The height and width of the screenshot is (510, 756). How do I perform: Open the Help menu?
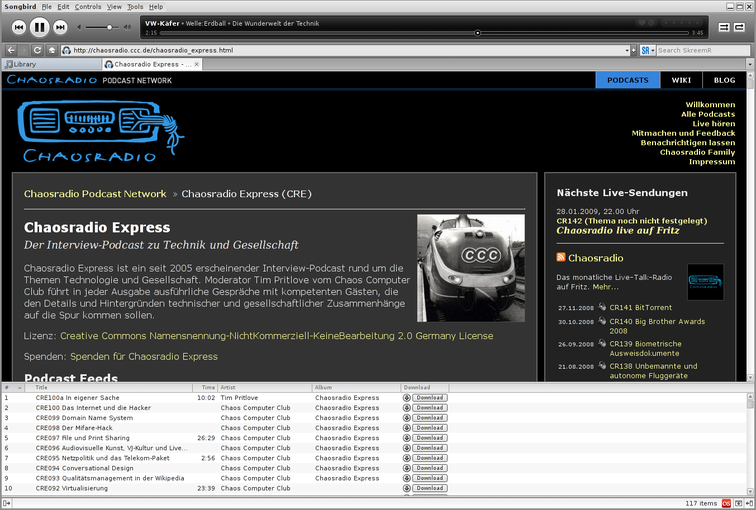click(156, 7)
